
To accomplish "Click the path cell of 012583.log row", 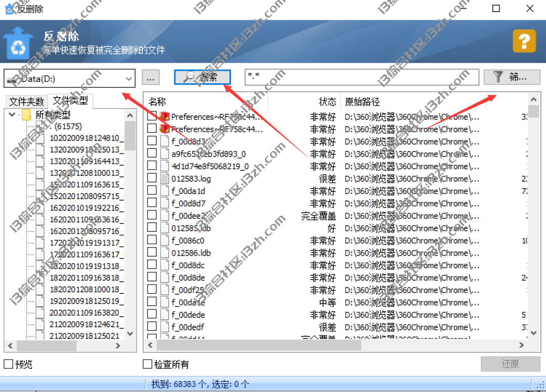I will (x=412, y=178).
